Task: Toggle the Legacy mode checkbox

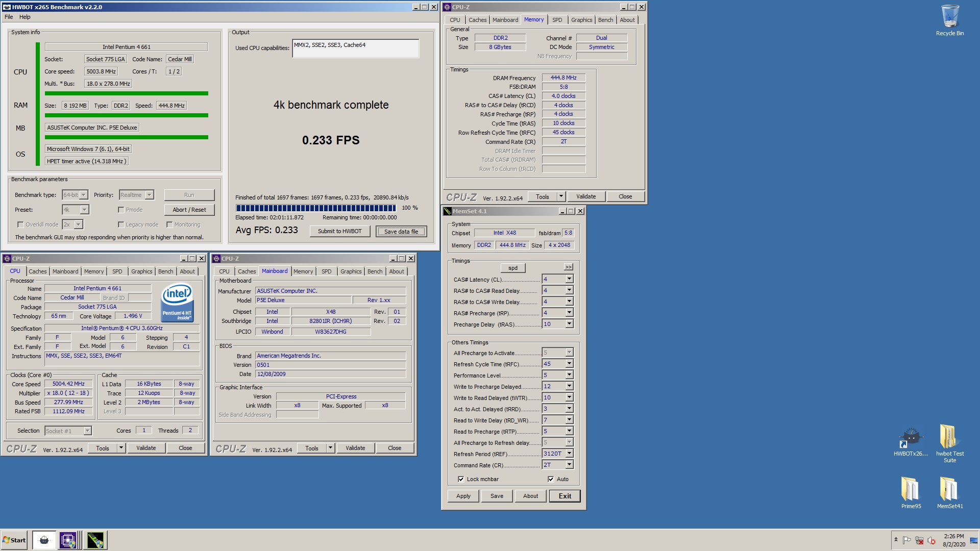Action: click(121, 224)
